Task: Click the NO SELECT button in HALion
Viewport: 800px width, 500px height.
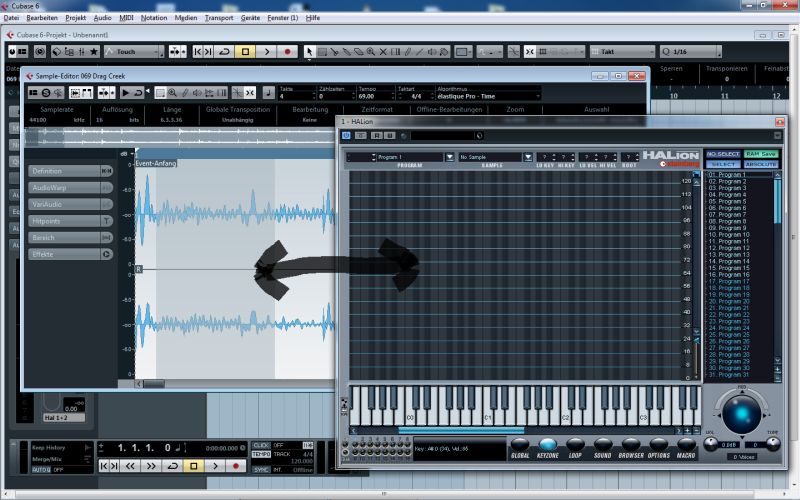Action: [723, 154]
